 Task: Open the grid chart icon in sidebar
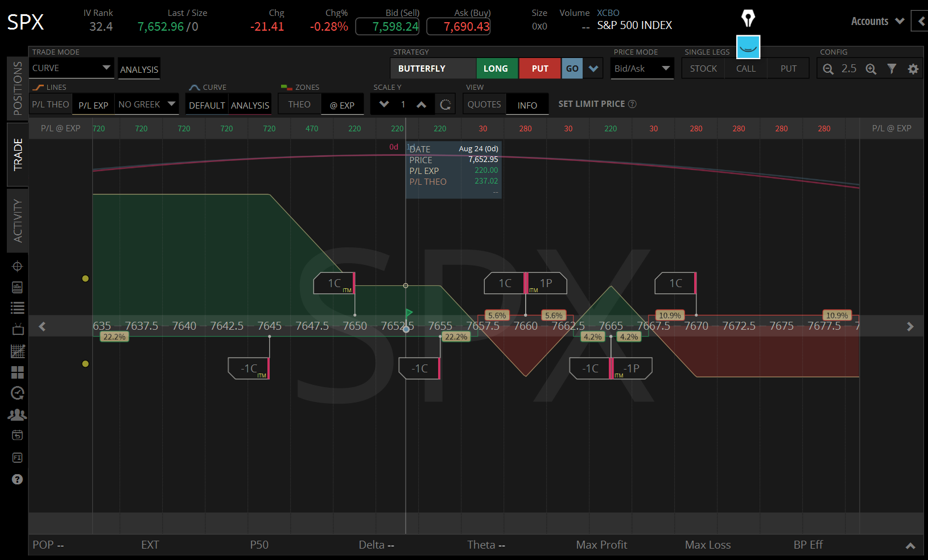pos(17,351)
